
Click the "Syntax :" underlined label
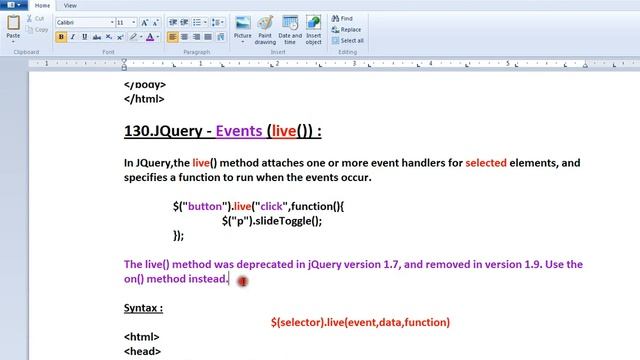tap(143, 308)
